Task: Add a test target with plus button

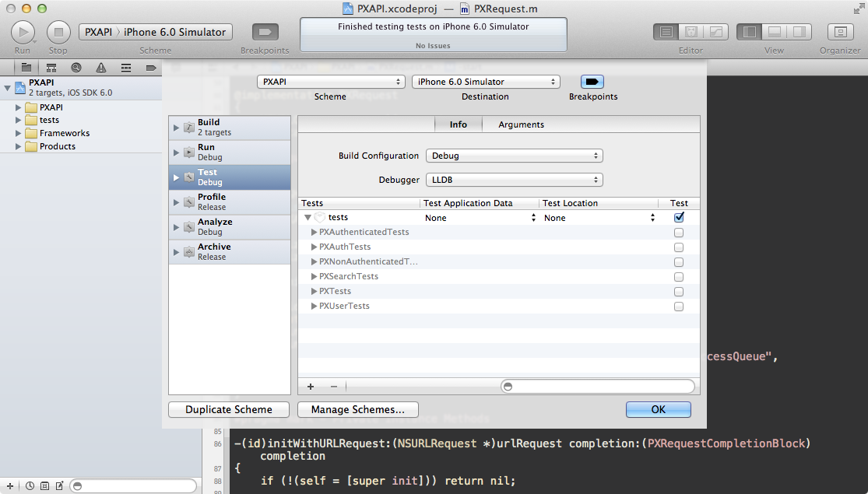Action: (311, 386)
